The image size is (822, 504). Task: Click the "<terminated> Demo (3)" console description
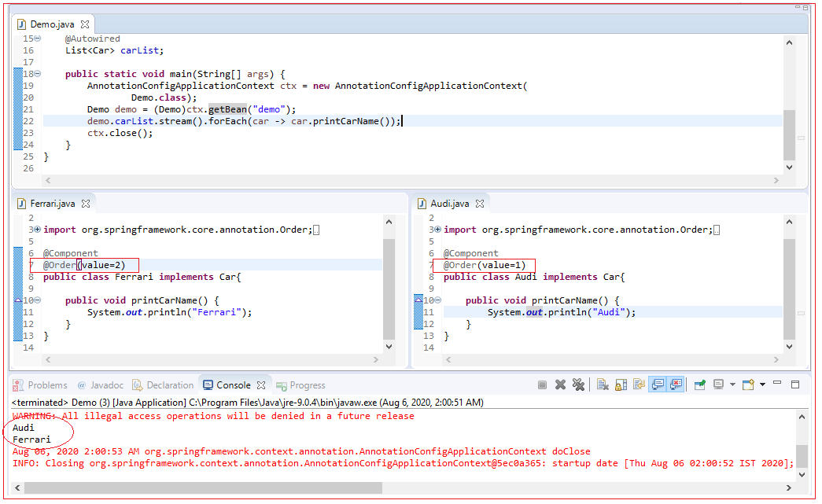[248, 403]
